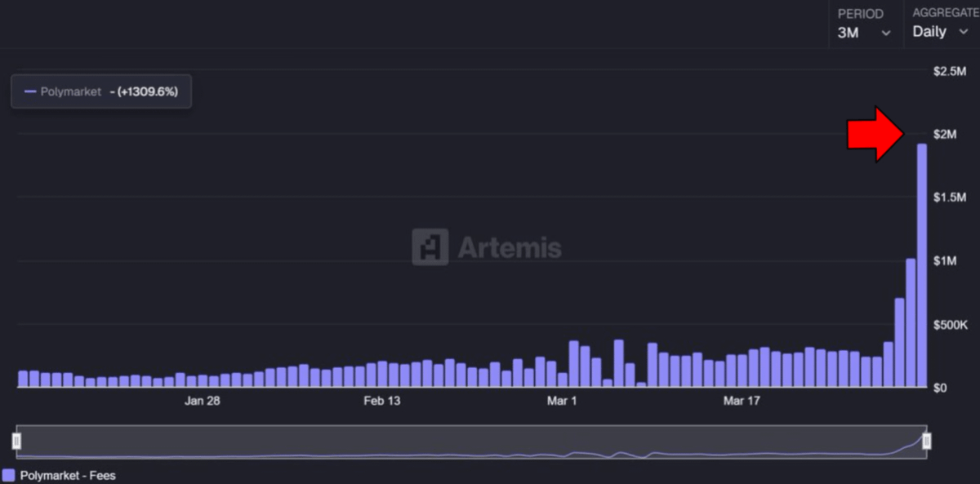Click the Jan 28 axis label
Image resolution: width=980 pixels, height=484 pixels.
pos(202,401)
